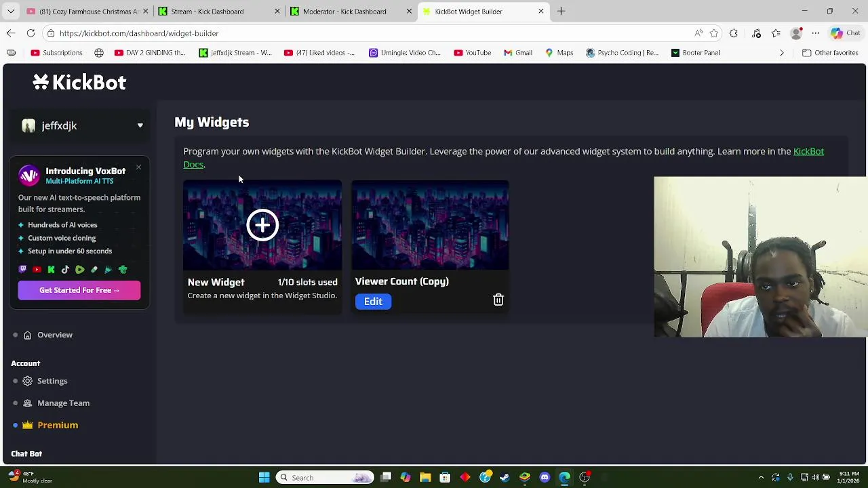Click the taskbar Search box

coord(325,478)
